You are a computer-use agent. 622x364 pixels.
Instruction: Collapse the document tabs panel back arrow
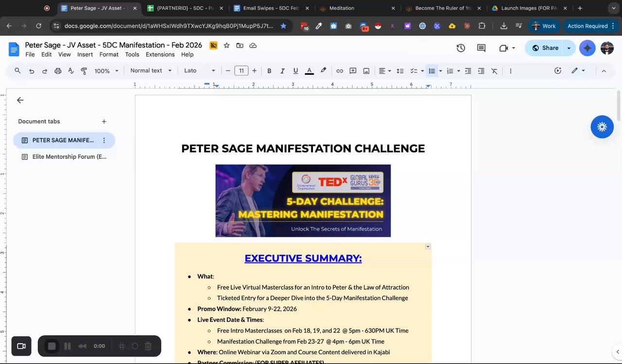(x=20, y=100)
